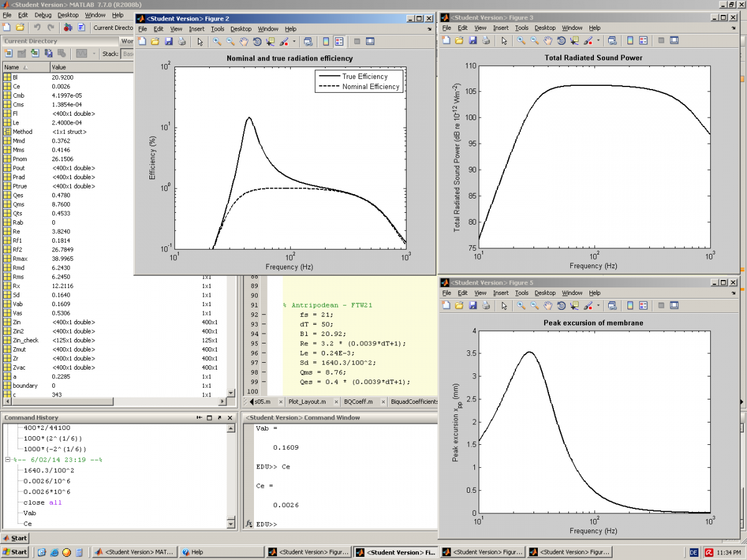Screen dimensions: 747x560
Task: Activate Pan hand tool in Figure 3
Action: (x=548, y=40)
